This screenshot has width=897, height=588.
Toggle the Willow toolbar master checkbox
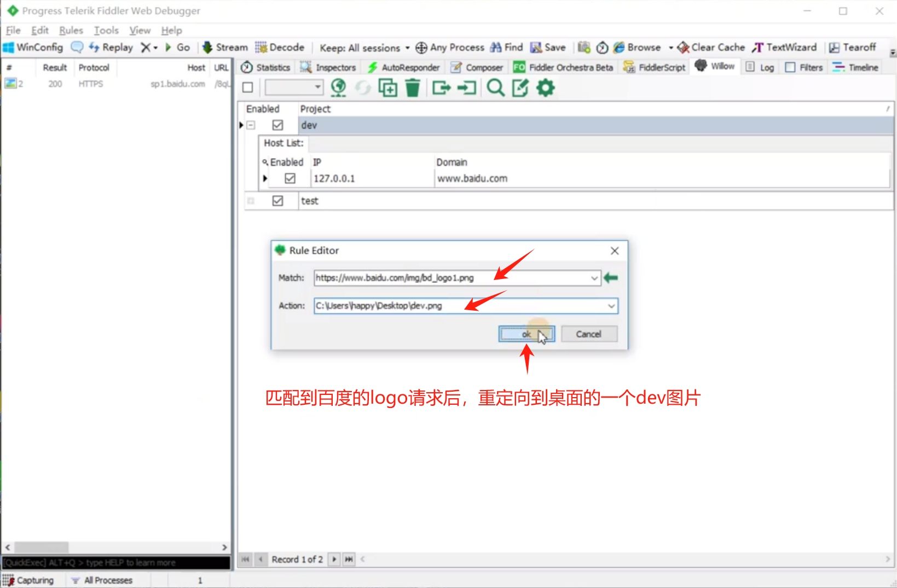pyautogui.click(x=247, y=88)
